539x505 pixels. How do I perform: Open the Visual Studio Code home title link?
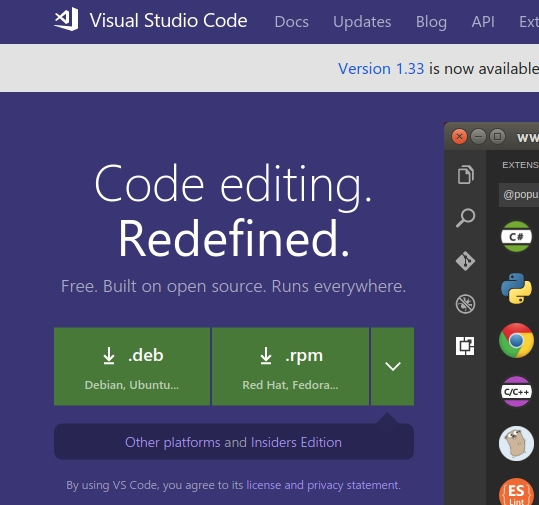pyautogui.click(x=168, y=20)
